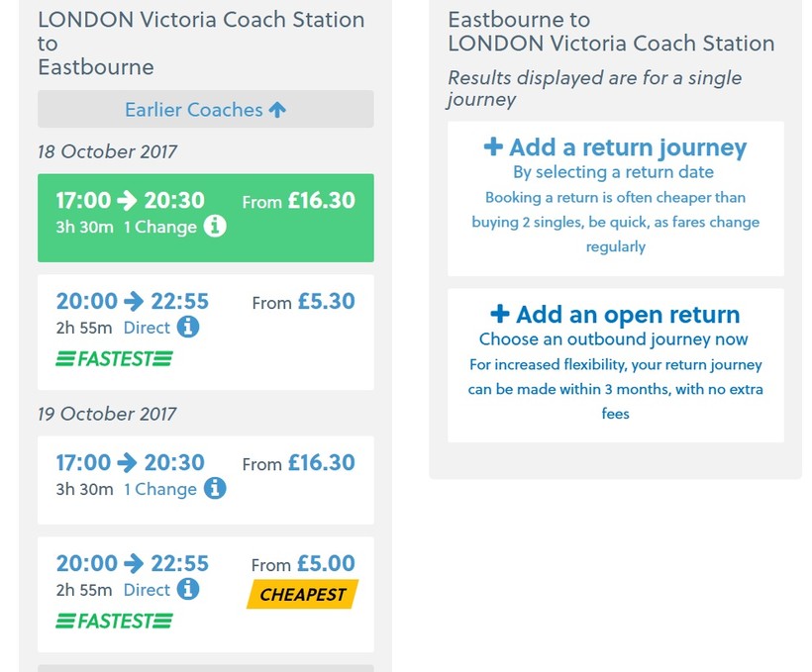Viewport: 812px width, 672px height.
Task: Click the Earlier Coaches up arrow
Action: click(x=277, y=110)
